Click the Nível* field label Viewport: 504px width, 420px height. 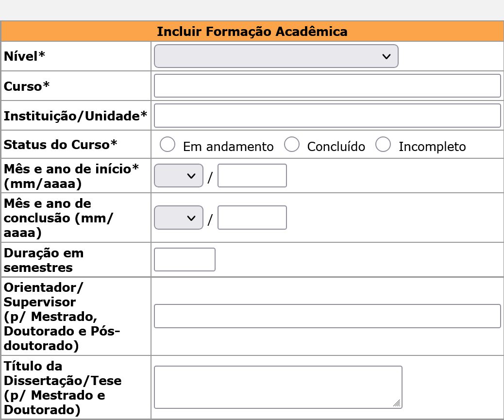tap(25, 56)
